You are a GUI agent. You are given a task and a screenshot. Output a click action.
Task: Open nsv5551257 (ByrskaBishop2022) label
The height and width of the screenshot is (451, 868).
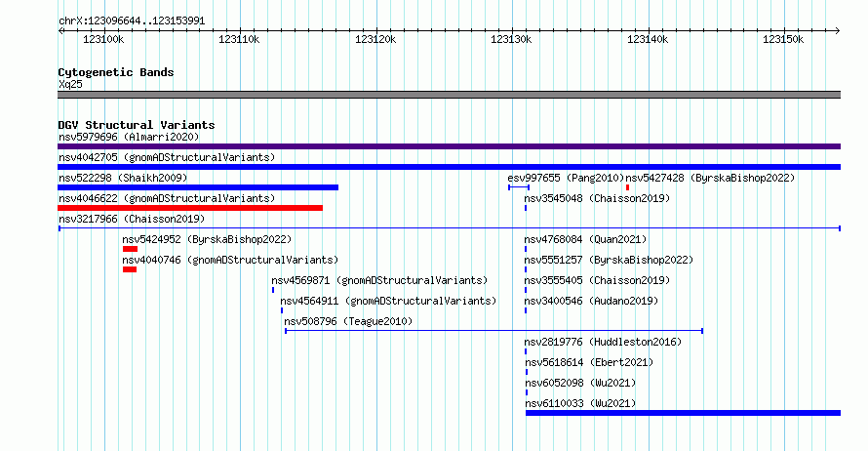tap(609, 260)
